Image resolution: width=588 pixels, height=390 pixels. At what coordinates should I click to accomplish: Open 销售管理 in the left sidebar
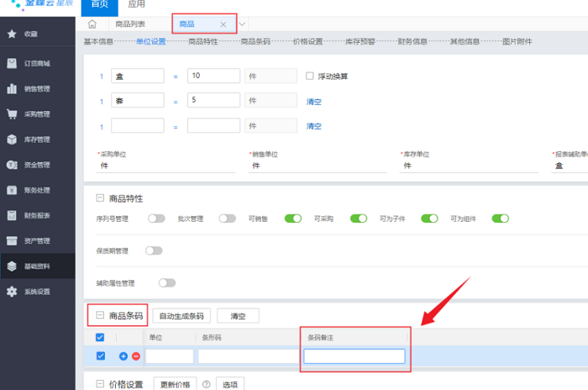37,88
